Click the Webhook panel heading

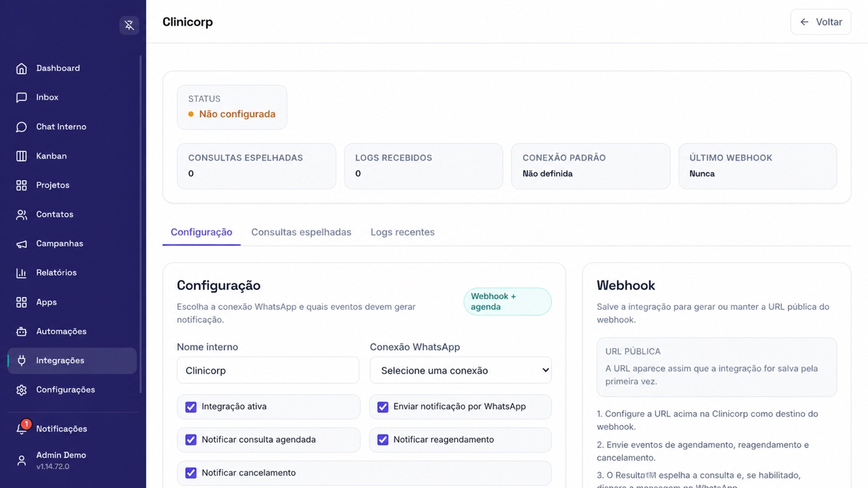[x=626, y=285]
